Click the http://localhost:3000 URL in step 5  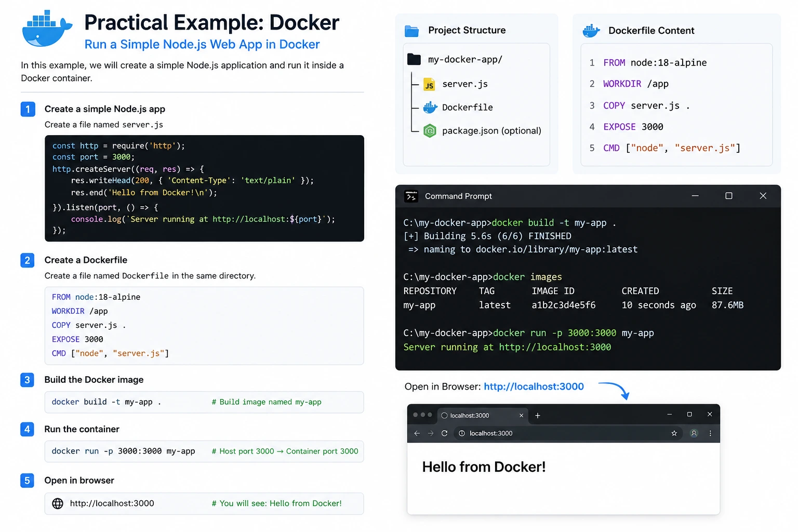click(112, 503)
